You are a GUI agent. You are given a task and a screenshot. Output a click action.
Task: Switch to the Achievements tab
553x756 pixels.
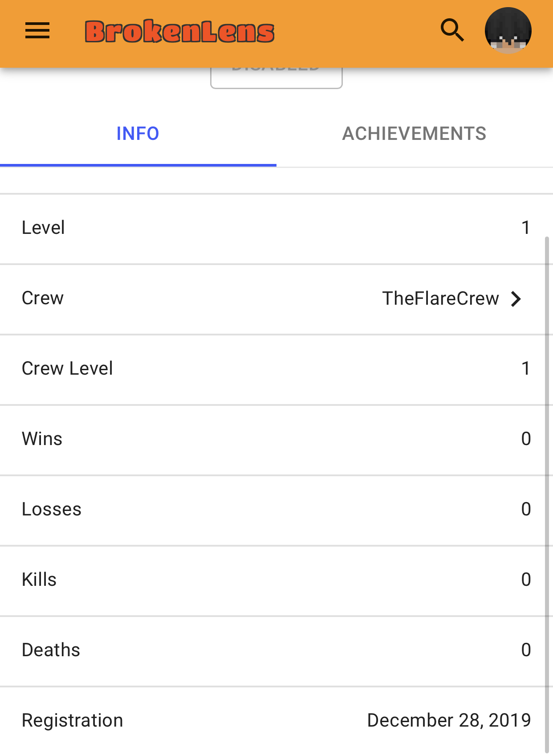click(x=415, y=134)
